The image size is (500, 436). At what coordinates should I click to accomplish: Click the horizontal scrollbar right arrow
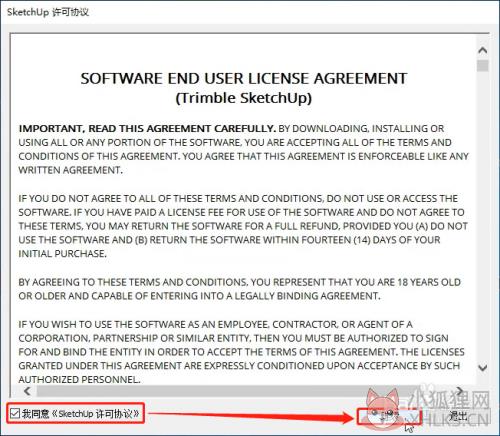click(460, 391)
